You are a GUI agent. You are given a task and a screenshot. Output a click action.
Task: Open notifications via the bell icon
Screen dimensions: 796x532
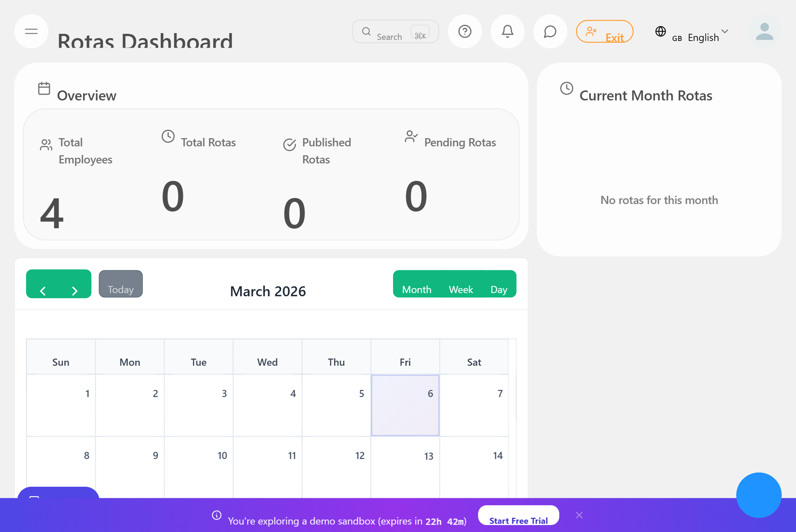[507, 31]
